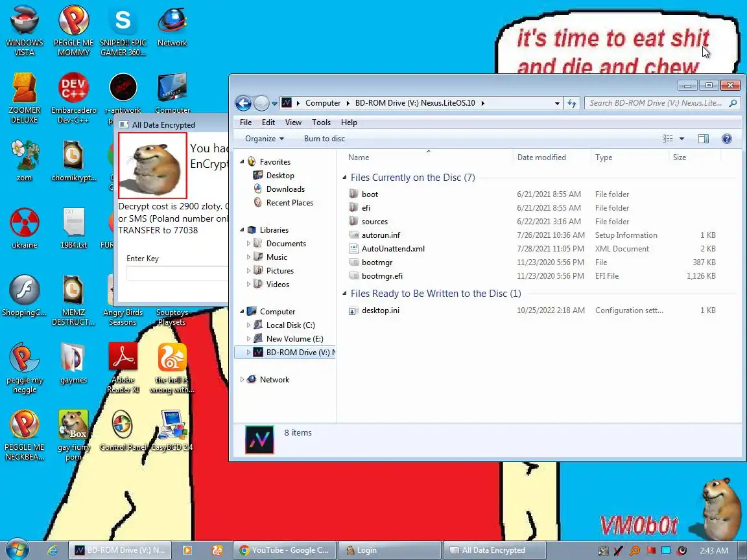This screenshot has width=747, height=560.
Task: Launch the ShoppingC... Flash icon
Action: click(24, 296)
